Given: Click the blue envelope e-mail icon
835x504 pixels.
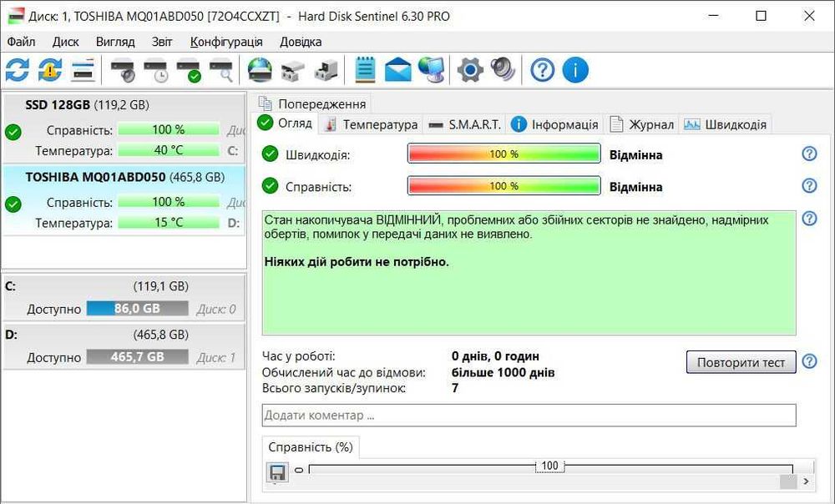Looking at the screenshot, I should pyautogui.click(x=397, y=71).
